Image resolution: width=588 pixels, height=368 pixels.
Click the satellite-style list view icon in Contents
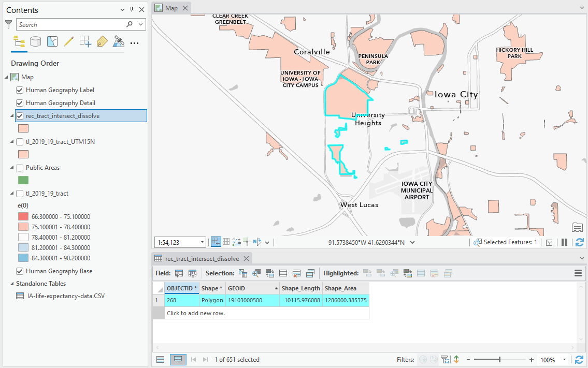coord(119,41)
